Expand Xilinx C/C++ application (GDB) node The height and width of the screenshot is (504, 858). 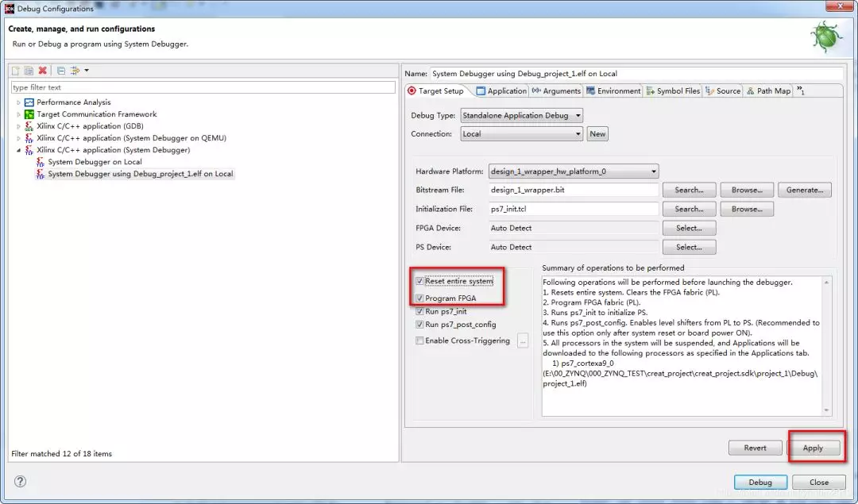tap(18, 126)
